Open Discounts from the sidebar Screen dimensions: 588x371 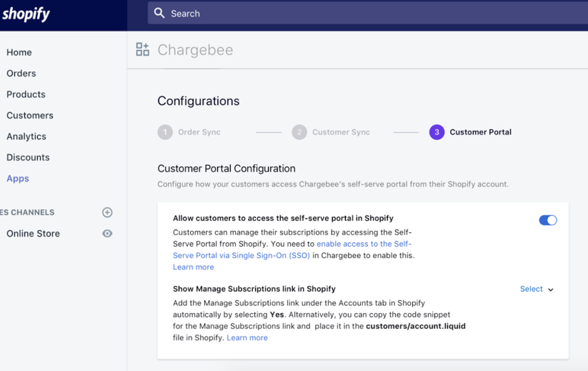pos(28,157)
